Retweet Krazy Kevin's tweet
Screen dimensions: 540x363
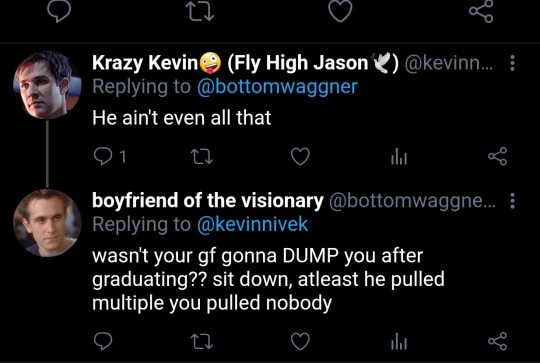point(202,156)
